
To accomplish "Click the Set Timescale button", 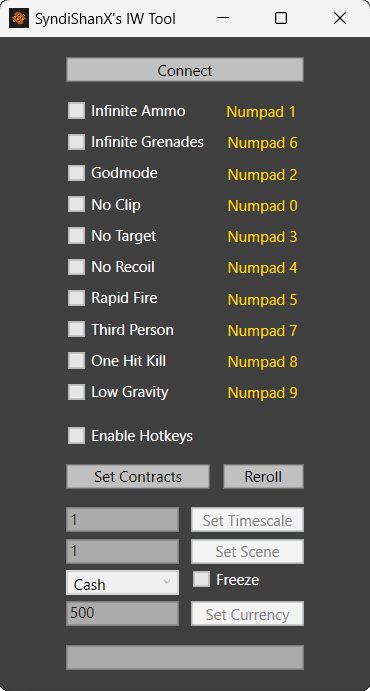I will coord(248,520).
